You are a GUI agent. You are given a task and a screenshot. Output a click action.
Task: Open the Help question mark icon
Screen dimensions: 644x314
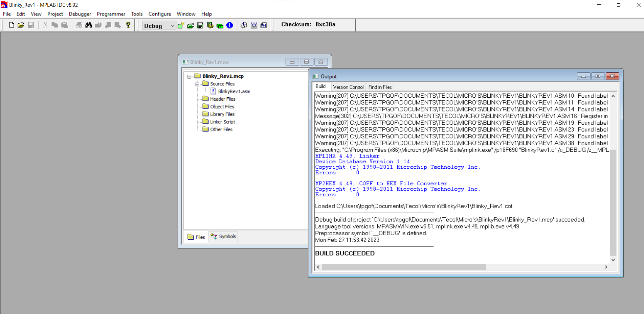point(128,25)
